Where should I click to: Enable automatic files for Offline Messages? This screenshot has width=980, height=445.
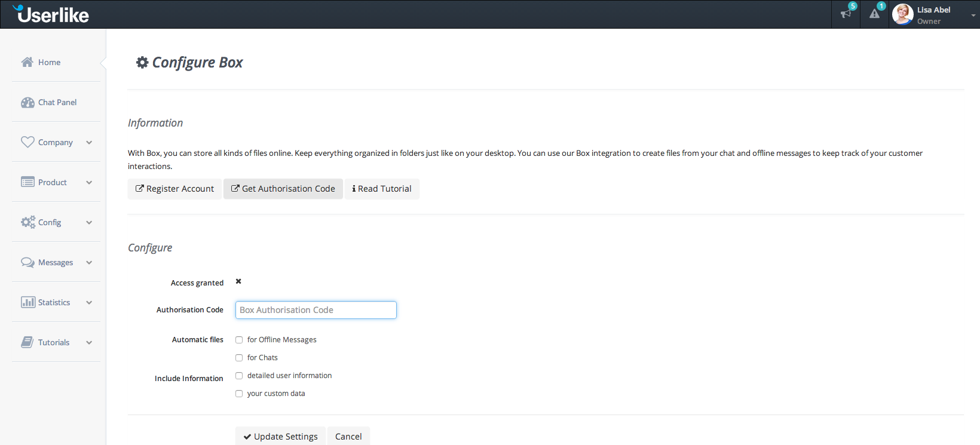click(239, 340)
